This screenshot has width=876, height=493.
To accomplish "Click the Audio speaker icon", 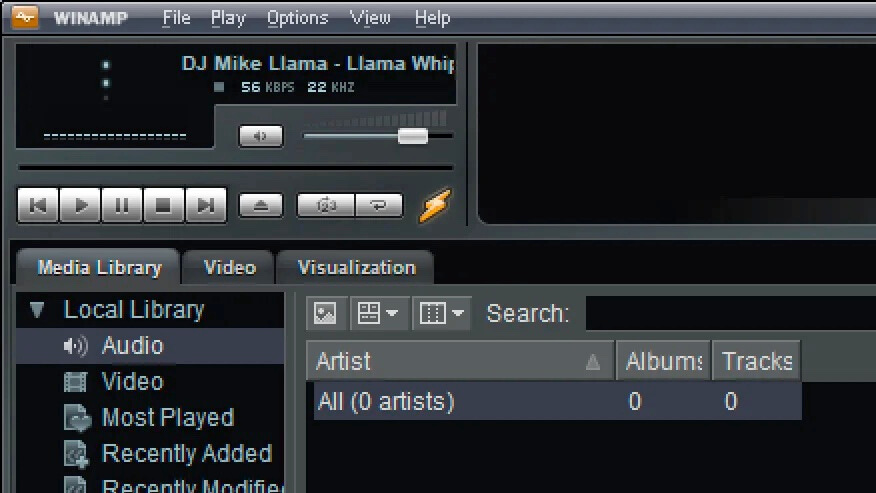I will click(x=75, y=346).
